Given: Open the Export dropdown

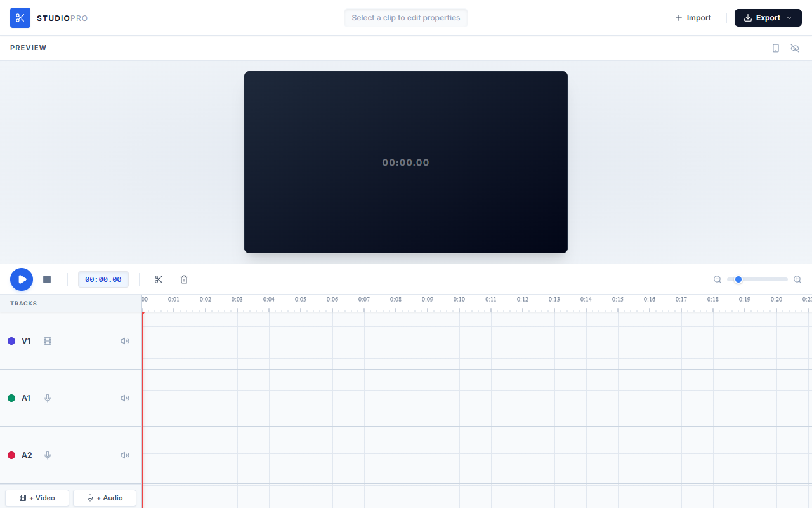Looking at the screenshot, I should [x=768, y=18].
